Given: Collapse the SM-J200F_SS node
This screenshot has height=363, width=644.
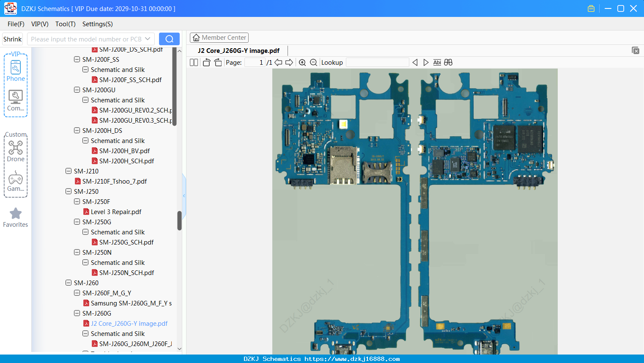Looking at the screenshot, I should point(77,60).
